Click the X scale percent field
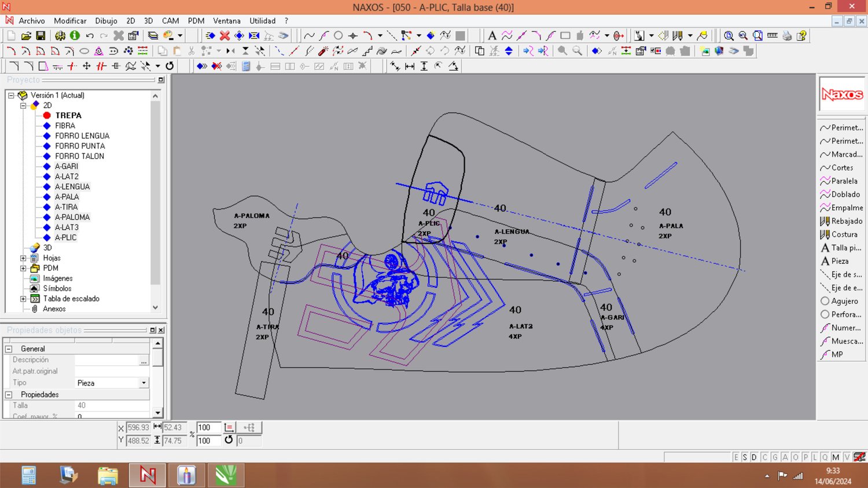This screenshot has height=488, width=868. [x=208, y=428]
